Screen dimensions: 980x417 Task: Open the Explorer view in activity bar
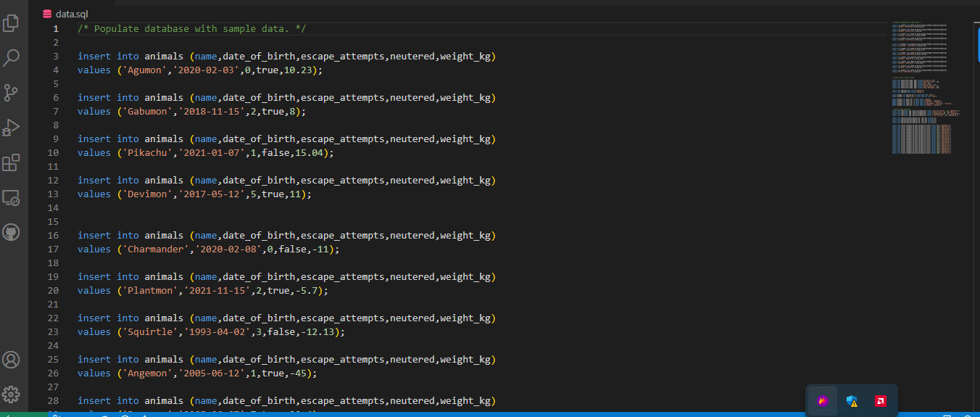(x=11, y=23)
